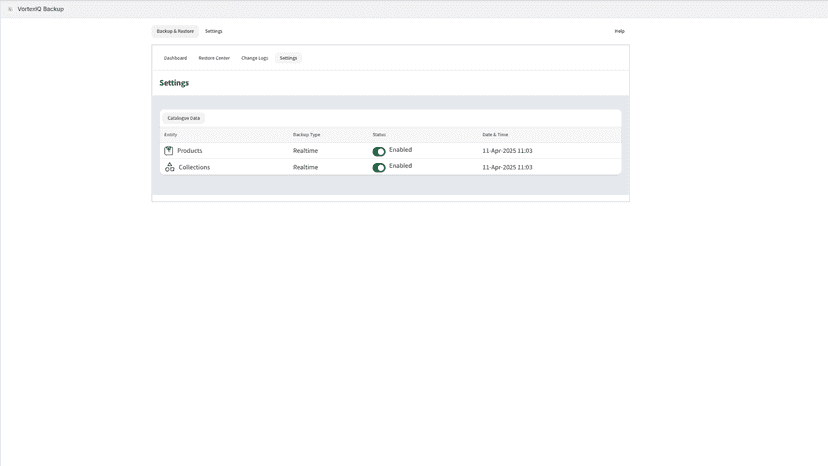Click the Enabled label for Collections
Image resolution: width=828 pixels, height=466 pixels.
pos(400,165)
